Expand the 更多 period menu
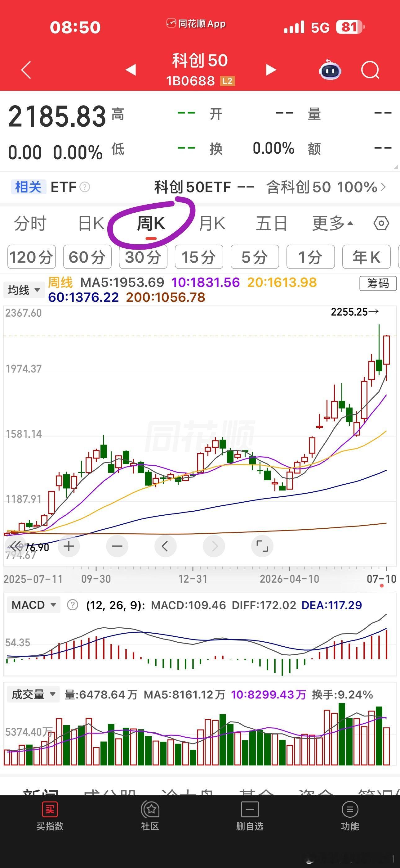 pyautogui.click(x=333, y=224)
